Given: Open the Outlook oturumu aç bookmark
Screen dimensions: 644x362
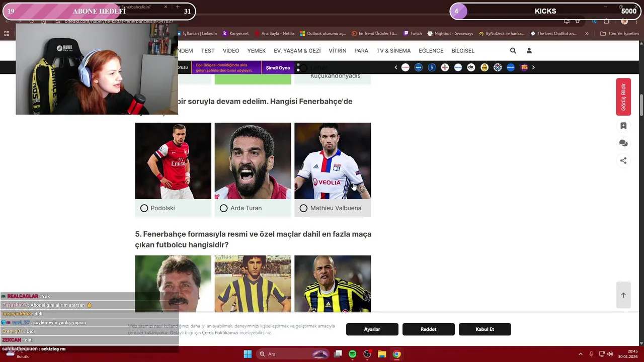Looking at the screenshot, I should (x=323, y=34).
